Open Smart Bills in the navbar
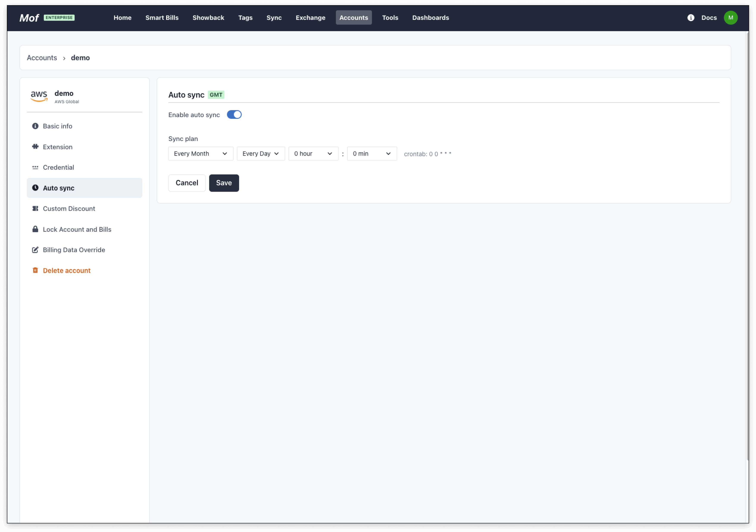This screenshot has height=532, width=756. [x=162, y=18]
